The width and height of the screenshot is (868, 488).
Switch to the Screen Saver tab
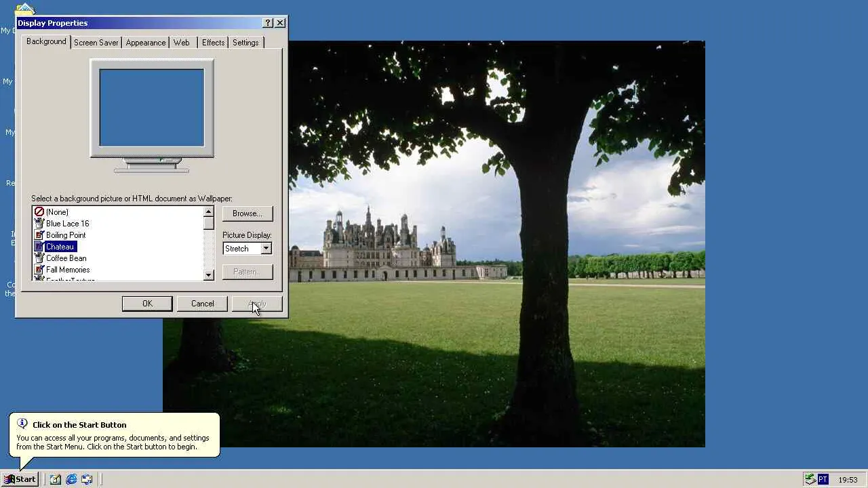point(96,43)
